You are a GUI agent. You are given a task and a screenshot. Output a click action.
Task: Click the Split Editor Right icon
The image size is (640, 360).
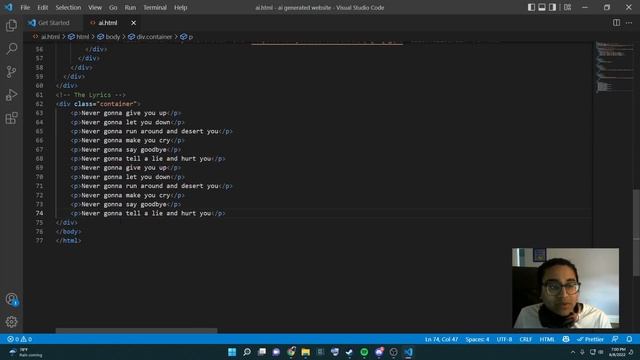616,23
